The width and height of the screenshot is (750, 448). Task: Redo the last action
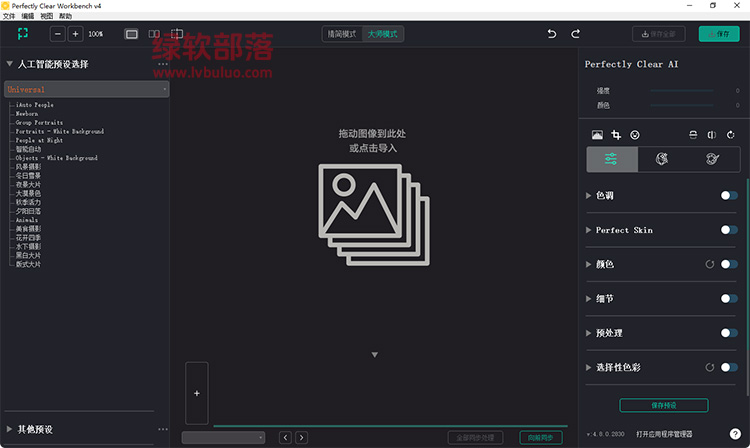[x=575, y=33]
